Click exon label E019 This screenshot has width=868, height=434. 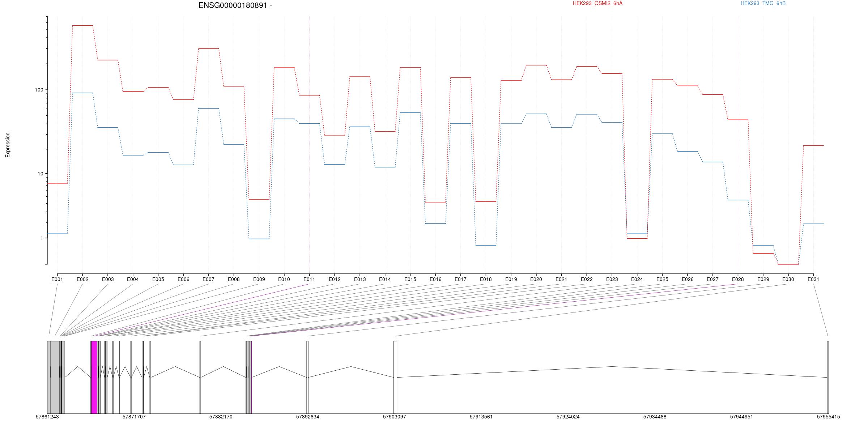pos(511,279)
